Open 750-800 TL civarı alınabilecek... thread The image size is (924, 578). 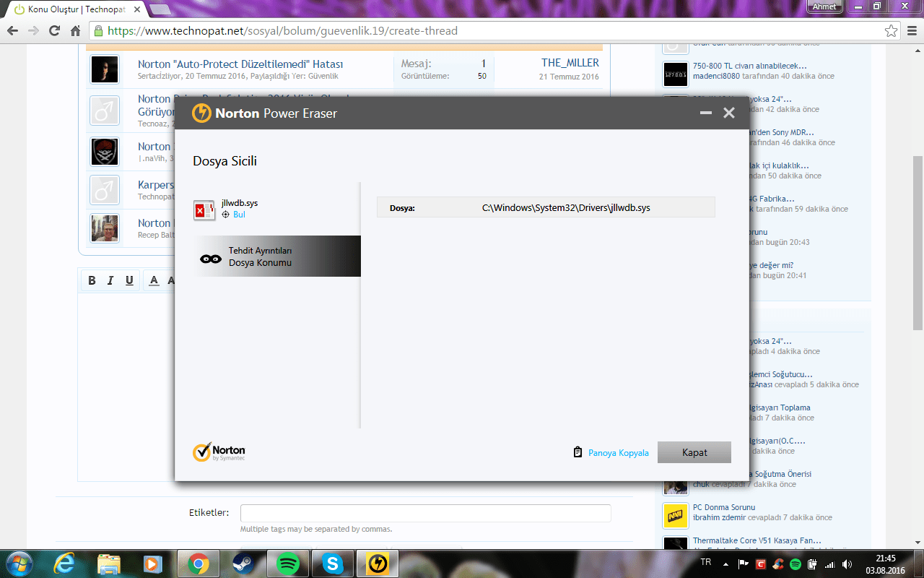750,66
